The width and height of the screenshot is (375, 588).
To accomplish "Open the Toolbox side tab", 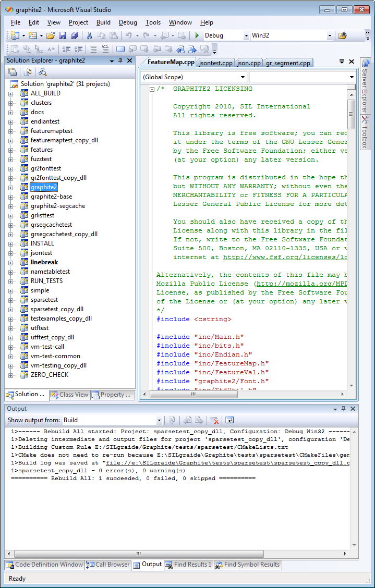I will point(365,132).
